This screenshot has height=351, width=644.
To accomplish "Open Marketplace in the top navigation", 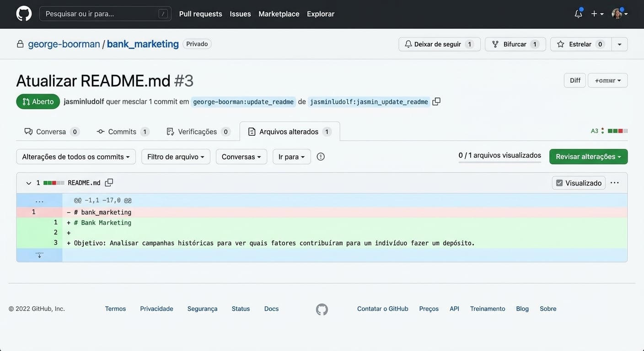I will [279, 14].
